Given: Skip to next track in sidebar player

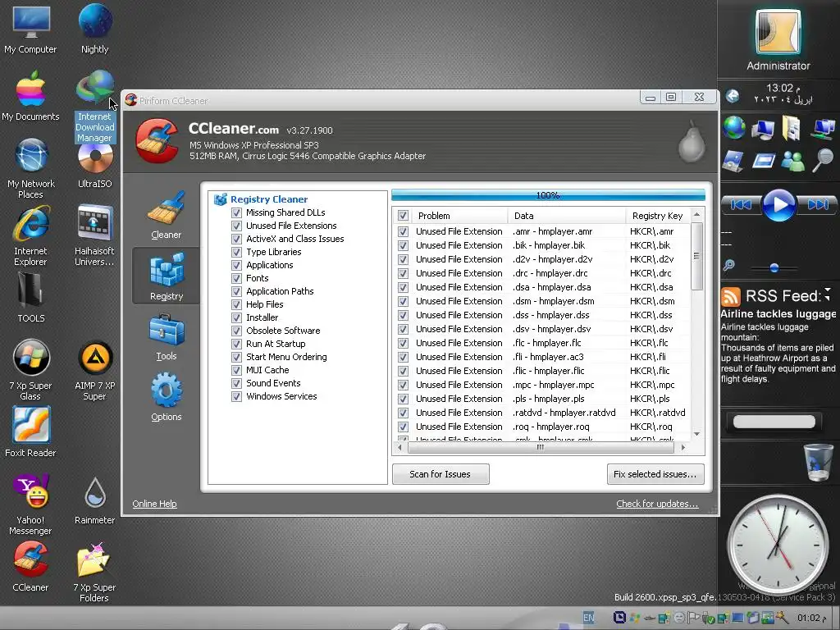Looking at the screenshot, I should click(x=817, y=204).
